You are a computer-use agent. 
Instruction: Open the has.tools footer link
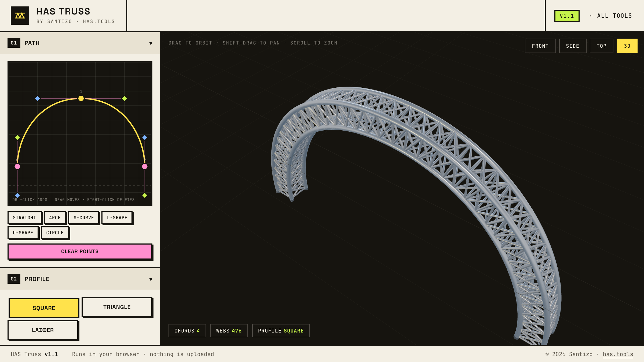(x=618, y=354)
